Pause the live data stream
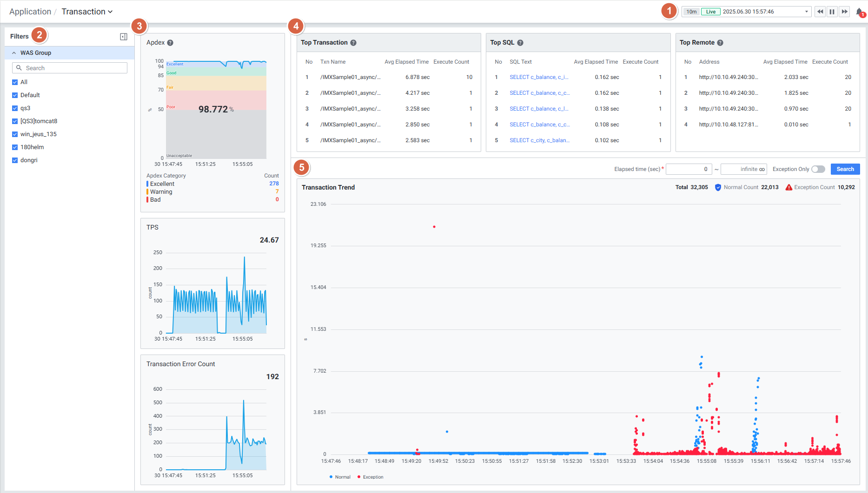 click(x=832, y=12)
